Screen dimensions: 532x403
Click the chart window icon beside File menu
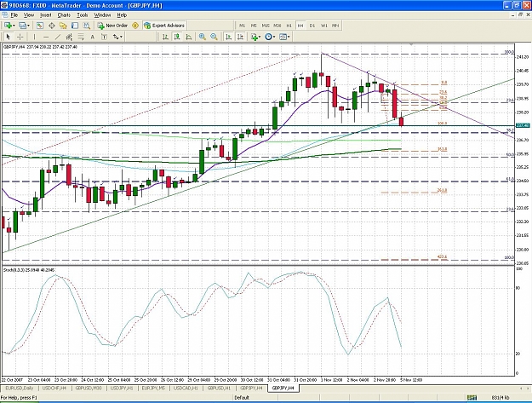tap(5, 15)
